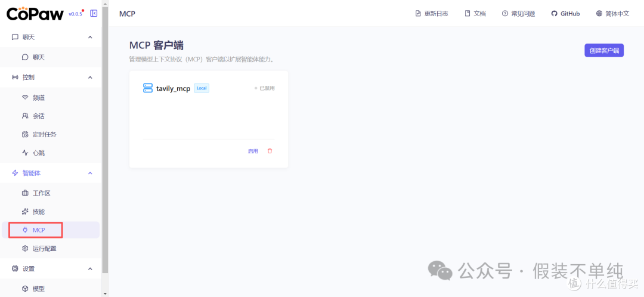Open 运行配置 run configuration
644x297 pixels.
51,249
